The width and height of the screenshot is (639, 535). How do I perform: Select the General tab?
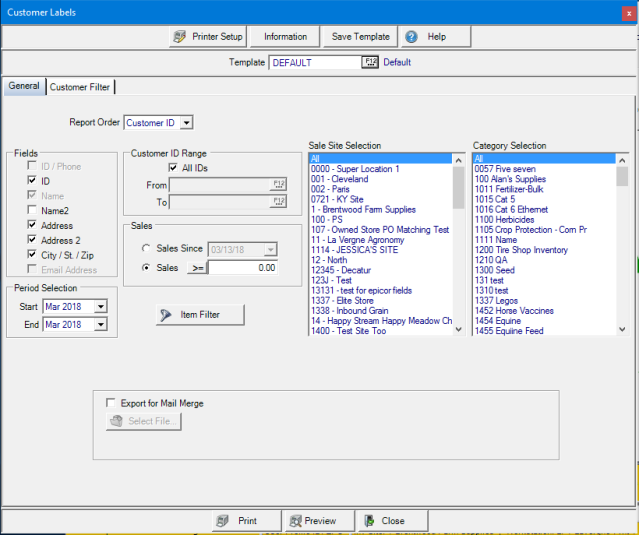(x=24, y=87)
